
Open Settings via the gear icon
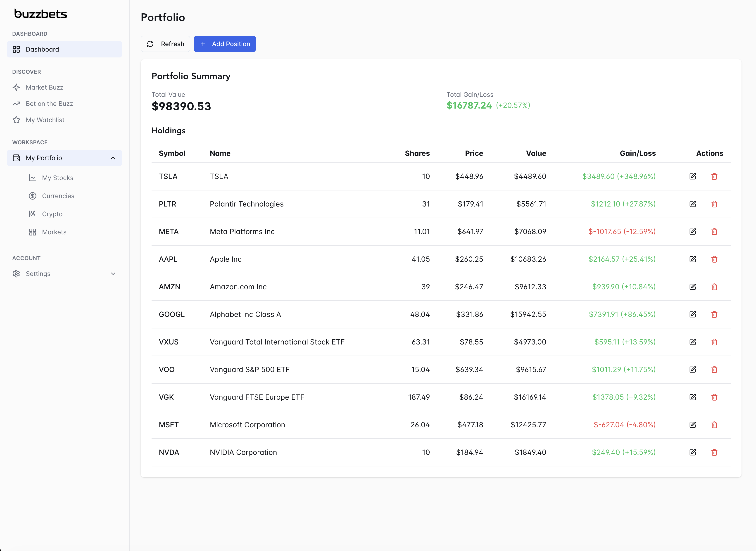(16, 273)
